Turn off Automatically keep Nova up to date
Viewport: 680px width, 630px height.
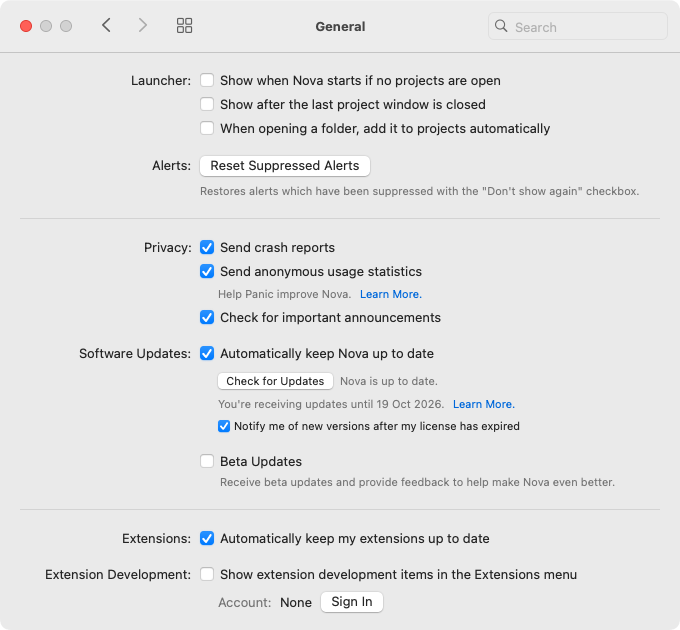click(x=207, y=353)
